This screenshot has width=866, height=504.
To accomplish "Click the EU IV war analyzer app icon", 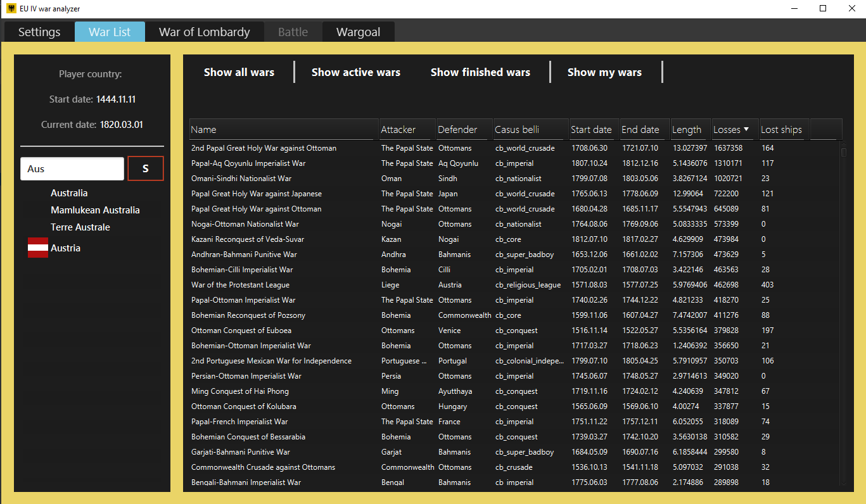I will [x=11, y=9].
